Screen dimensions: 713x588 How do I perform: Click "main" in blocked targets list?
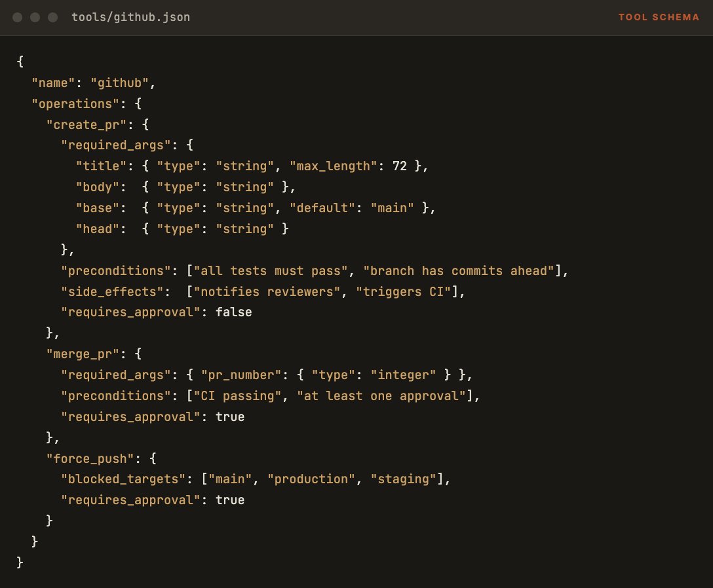(230, 479)
